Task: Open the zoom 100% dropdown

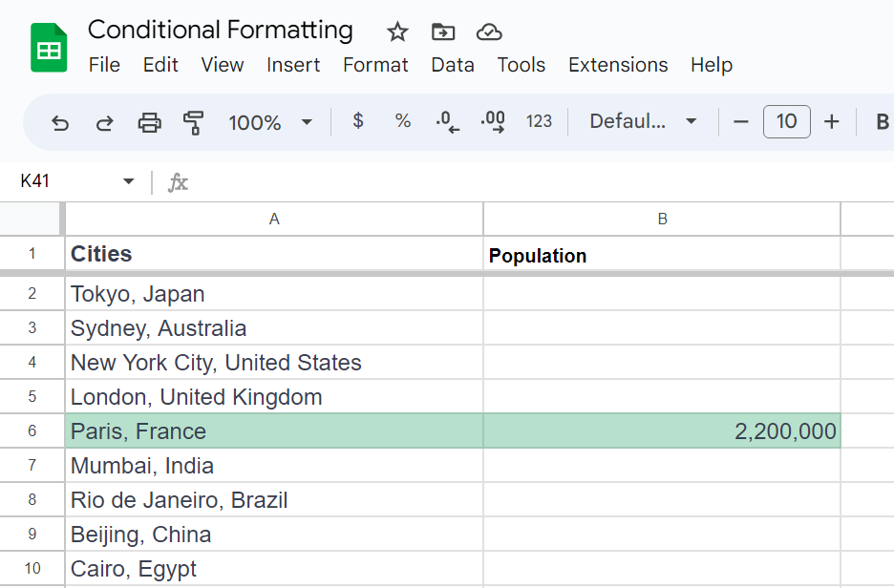Action: tap(270, 122)
